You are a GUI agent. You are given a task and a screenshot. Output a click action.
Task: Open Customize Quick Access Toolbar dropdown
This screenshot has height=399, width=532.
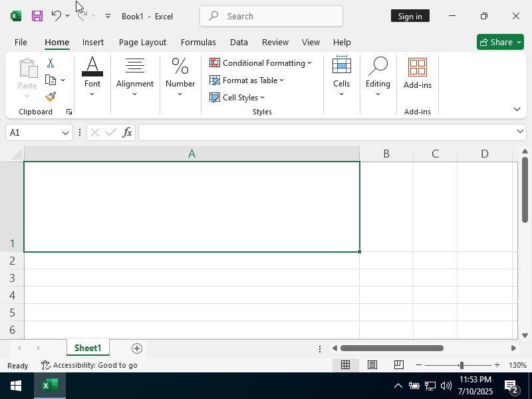[108, 16]
